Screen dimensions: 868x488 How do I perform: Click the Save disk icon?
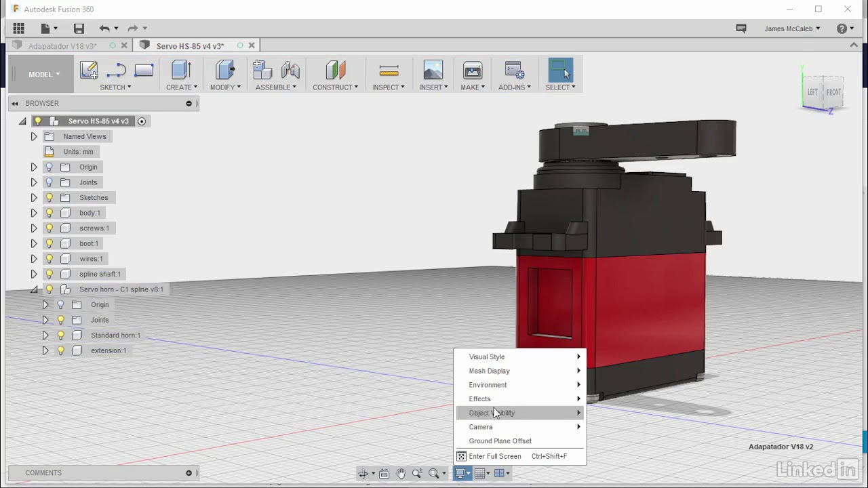click(79, 28)
